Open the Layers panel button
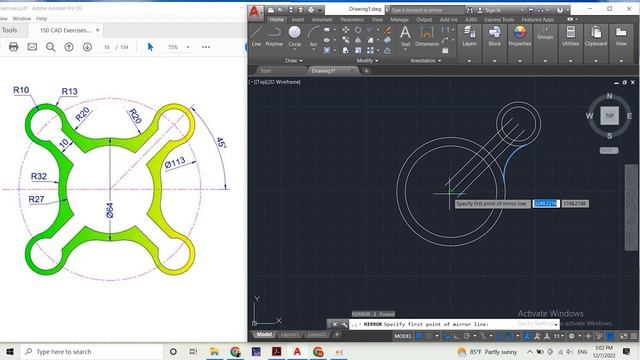 pyautogui.click(x=469, y=36)
